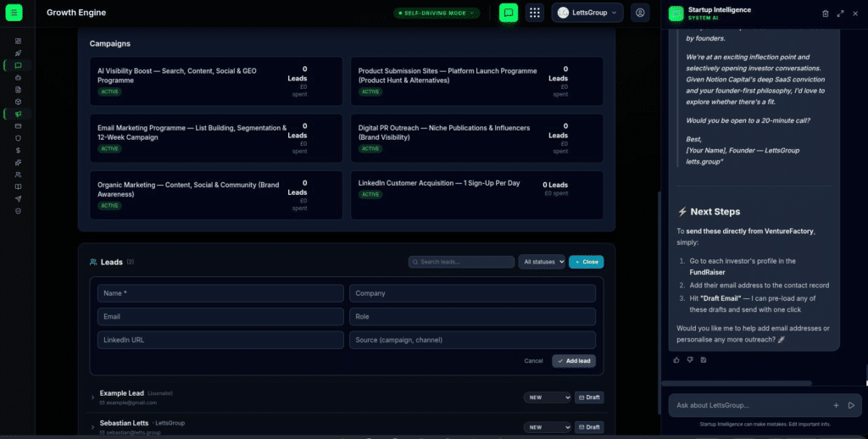Expand the Startup Intelligence panel to fullscreen
Viewport: 868px width, 439px height.
840,14
